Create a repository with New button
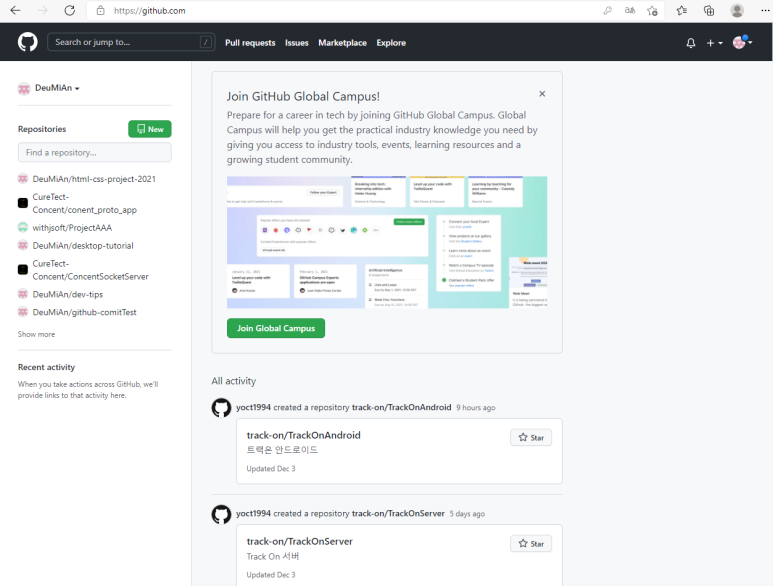 tap(150, 129)
